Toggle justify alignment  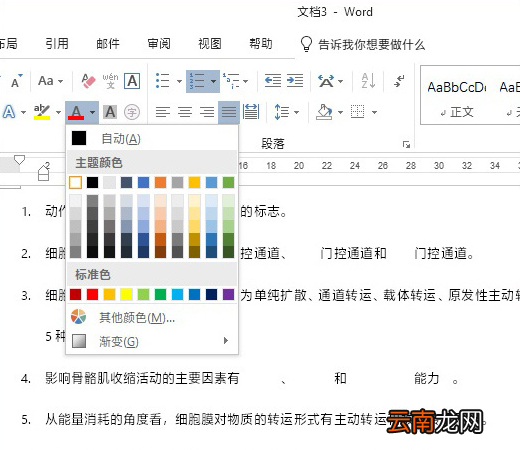click(x=229, y=112)
